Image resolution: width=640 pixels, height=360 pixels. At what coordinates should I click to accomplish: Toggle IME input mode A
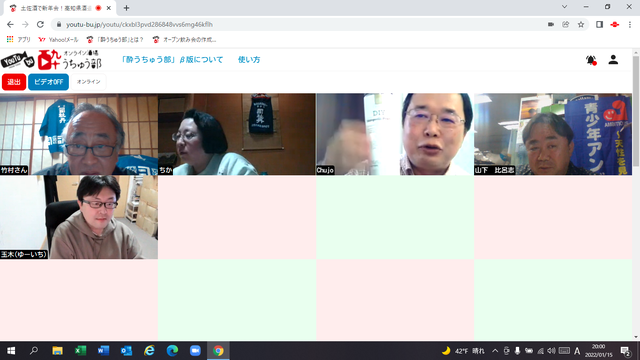577,351
